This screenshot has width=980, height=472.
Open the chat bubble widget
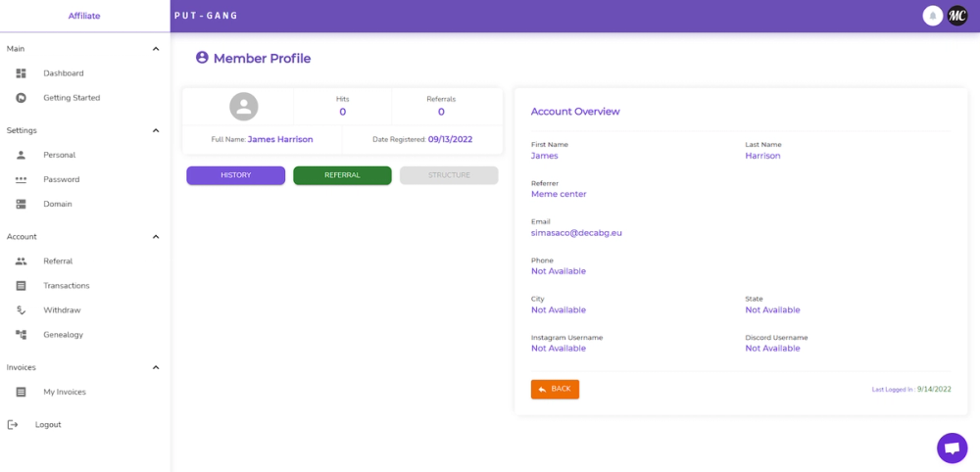coord(952,448)
